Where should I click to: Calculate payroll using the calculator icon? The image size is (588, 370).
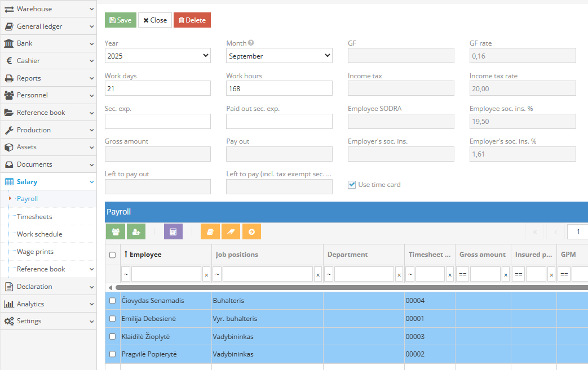[172, 231]
